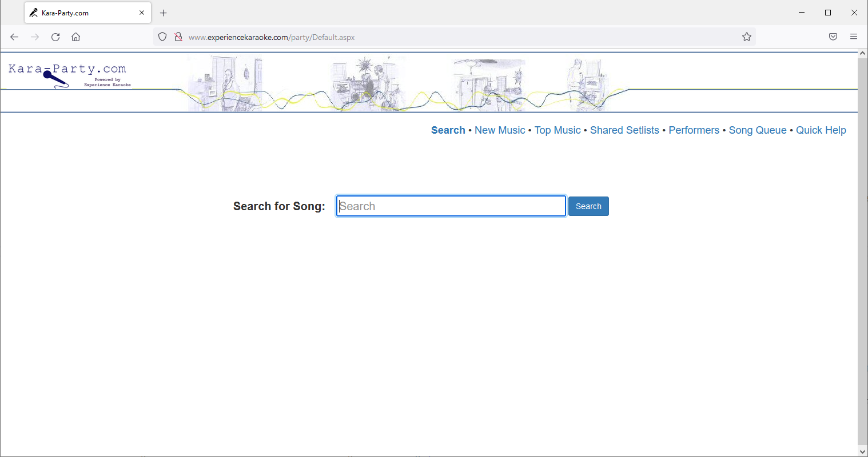Click the back navigation arrow
Screen dimensions: 868x457
coord(14,37)
